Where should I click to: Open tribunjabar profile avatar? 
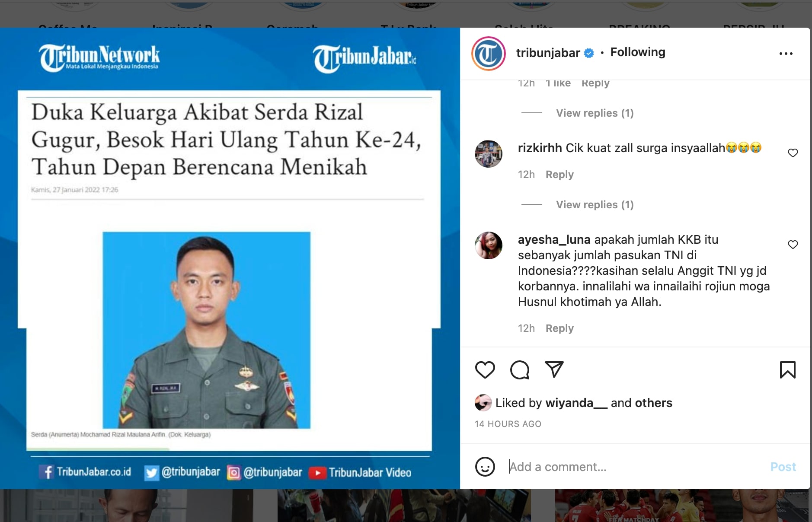488,54
